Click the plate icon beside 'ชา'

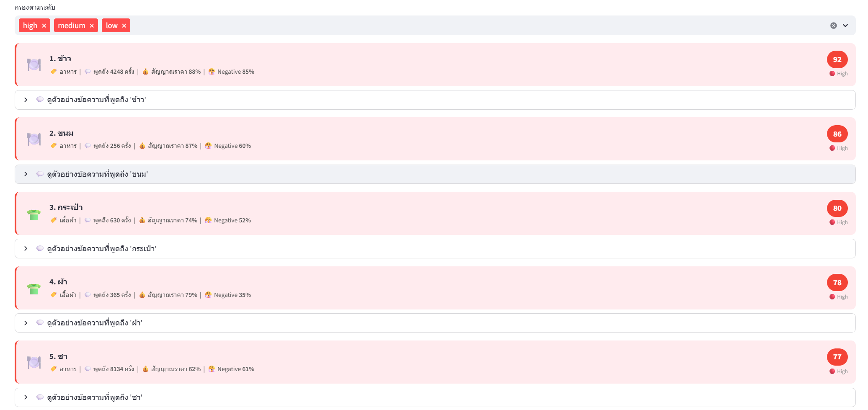34,362
